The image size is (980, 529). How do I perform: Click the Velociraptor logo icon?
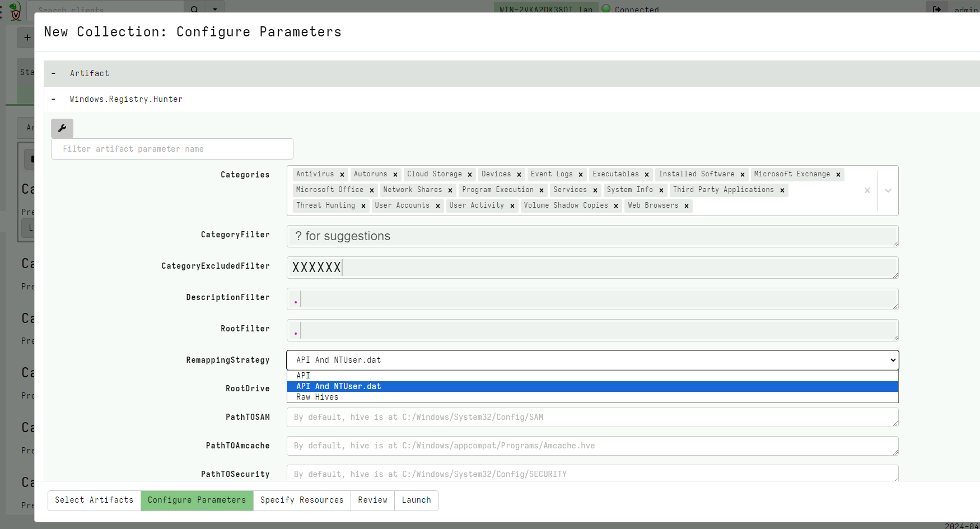15,10
